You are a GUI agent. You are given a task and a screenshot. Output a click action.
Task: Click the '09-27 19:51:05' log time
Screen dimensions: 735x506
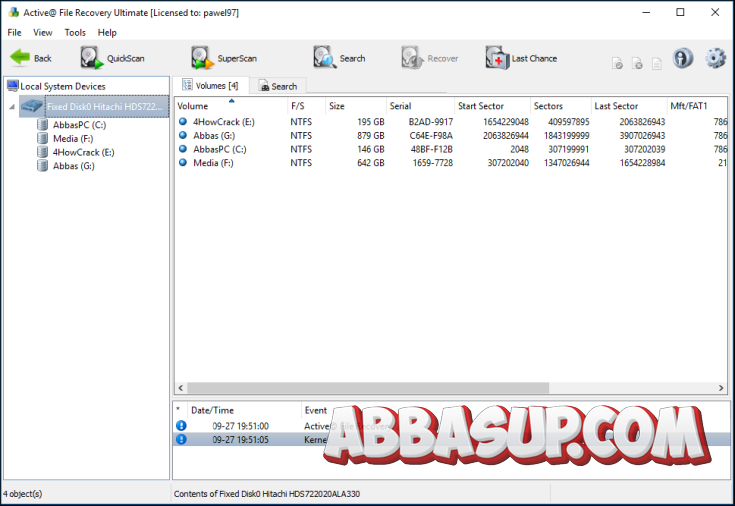pyautogui.click(x=240, y=439)
